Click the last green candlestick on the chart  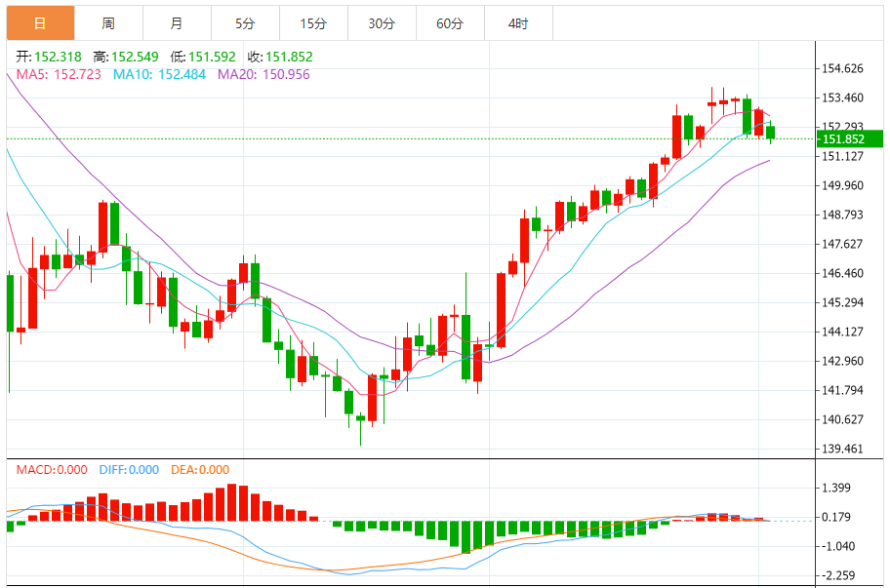tap(771, 132)
